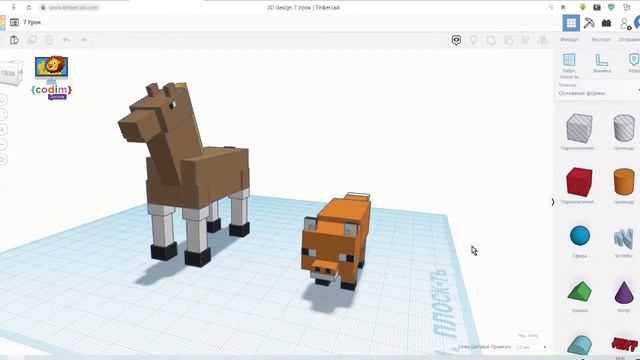Click the dark square extension icon
This screenshot has height=360, width=640.
tap(597, 7)
